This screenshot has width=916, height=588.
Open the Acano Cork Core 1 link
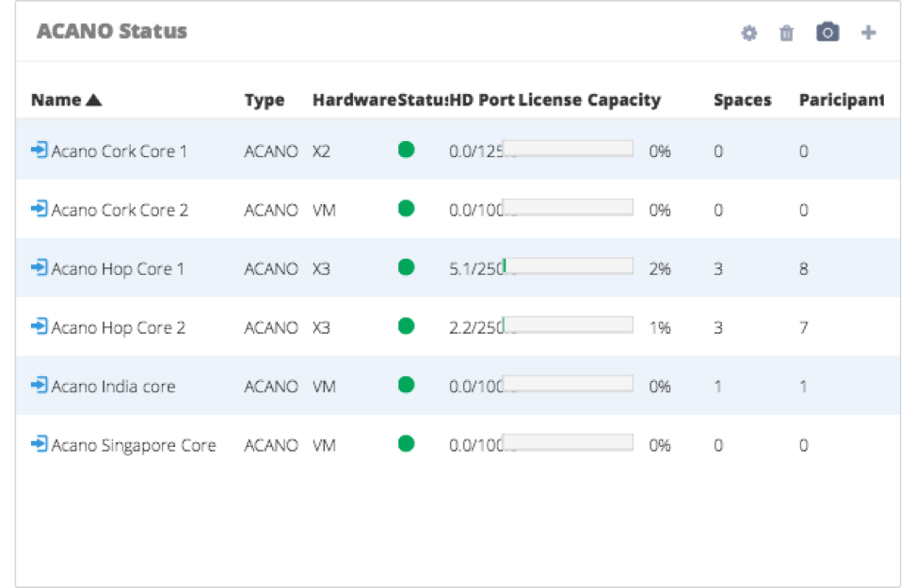tap(120, 151)
